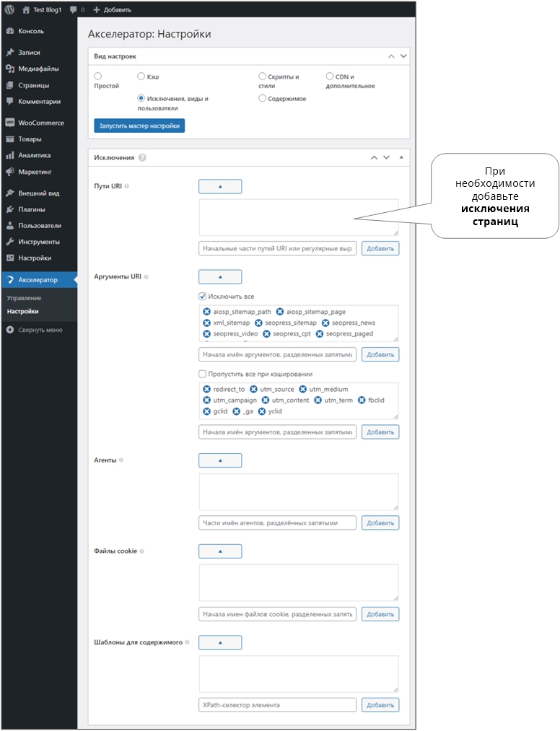Image resolution: width=560 pixels, height=731 pixels.
Task: Focus the Части имён агентов input
Action: [x=277, y=523]
